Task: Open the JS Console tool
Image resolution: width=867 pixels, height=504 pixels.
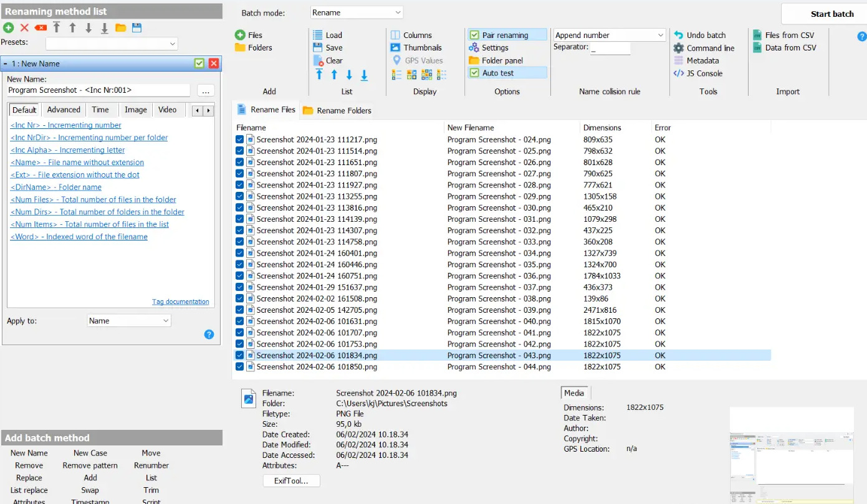Action: (698, 73)
